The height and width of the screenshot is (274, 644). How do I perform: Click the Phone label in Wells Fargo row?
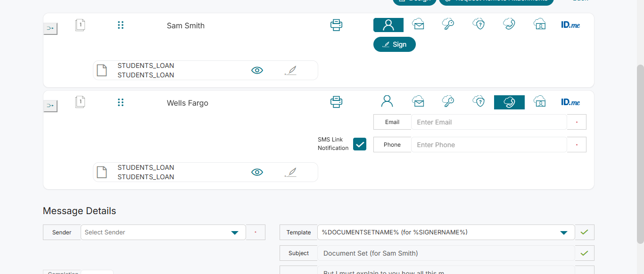click(x=392, y=145)
